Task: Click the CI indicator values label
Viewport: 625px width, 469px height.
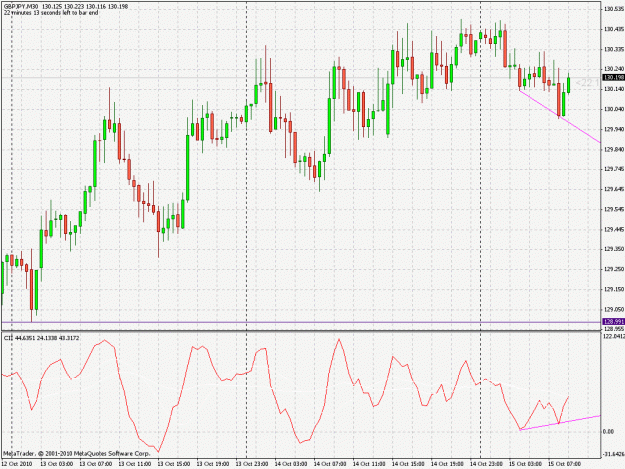Action: 41,338
